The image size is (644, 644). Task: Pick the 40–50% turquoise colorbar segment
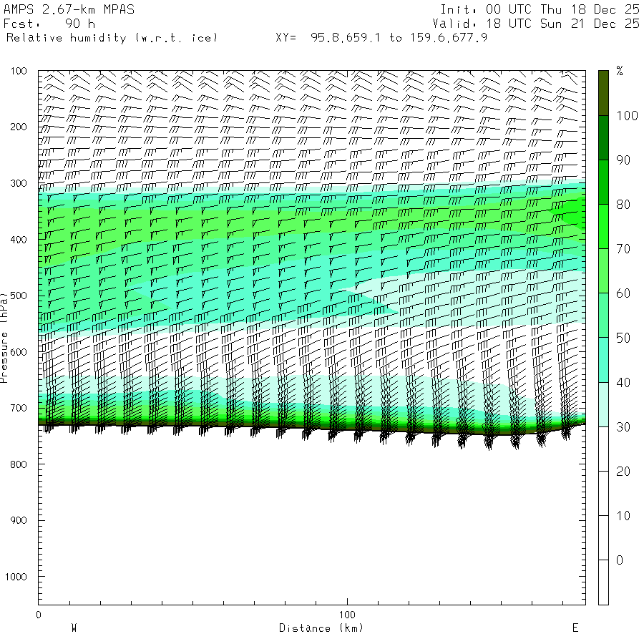pyautogui.click(x=603, y=359)
